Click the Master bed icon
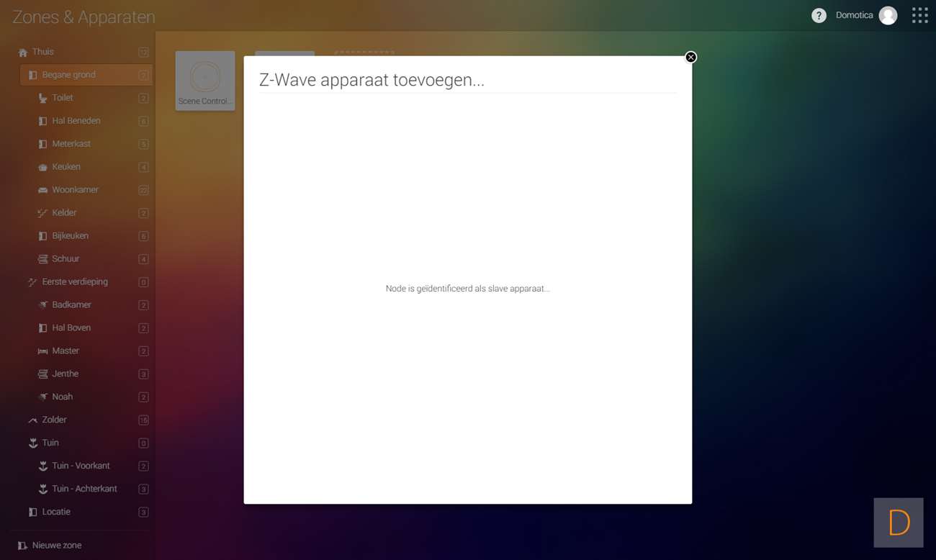The height and width of the screenshot is (560, 936). click(42, 351)
